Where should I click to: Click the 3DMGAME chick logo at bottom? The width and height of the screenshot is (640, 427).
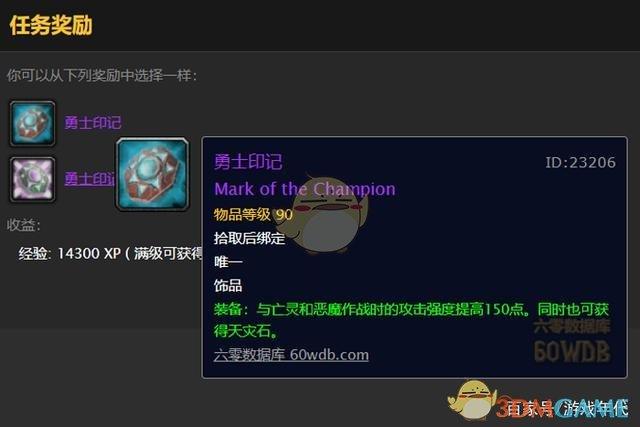tap(471, 400)
